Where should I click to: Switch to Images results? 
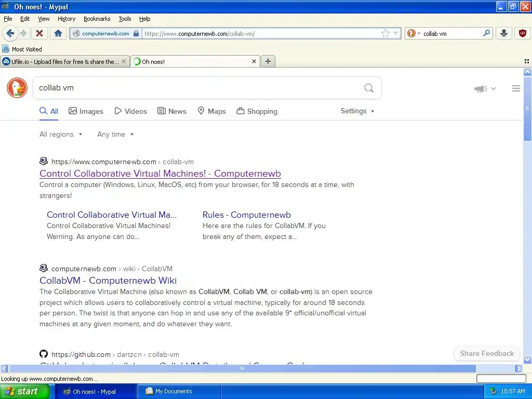click(x=86, y=111)
